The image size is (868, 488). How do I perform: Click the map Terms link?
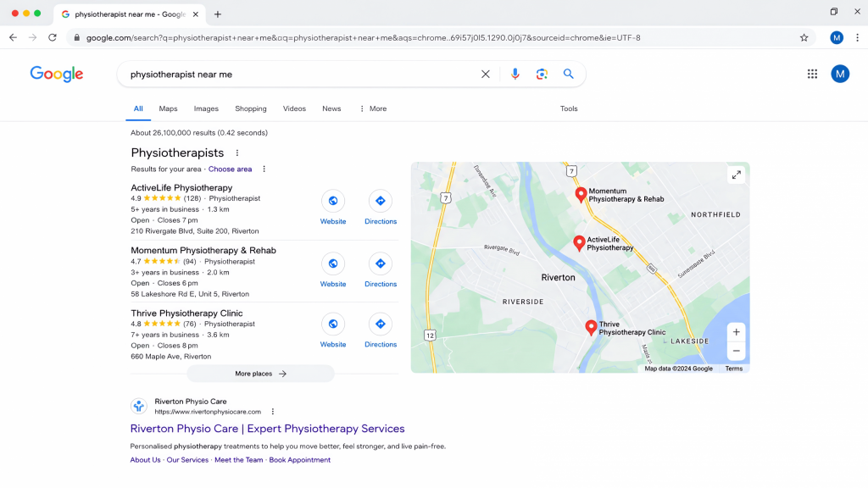(x=734, y=369)
